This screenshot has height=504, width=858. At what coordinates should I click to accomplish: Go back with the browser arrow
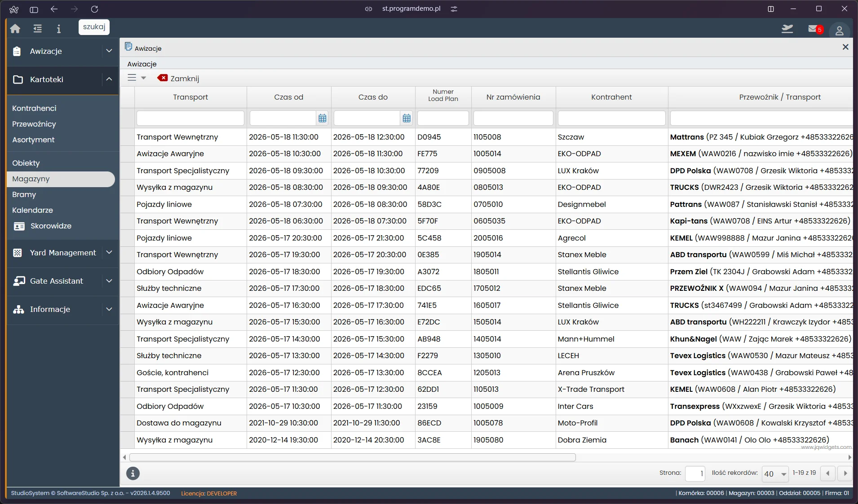54,9
